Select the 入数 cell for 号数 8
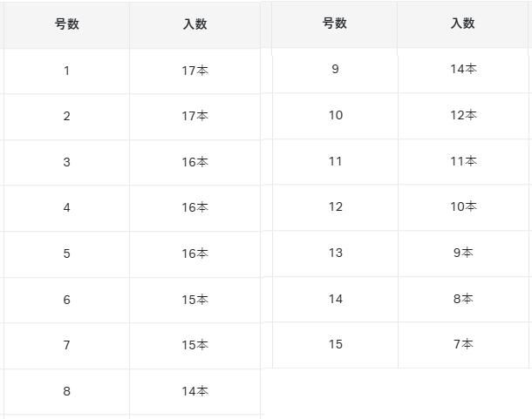 (194, 391)
